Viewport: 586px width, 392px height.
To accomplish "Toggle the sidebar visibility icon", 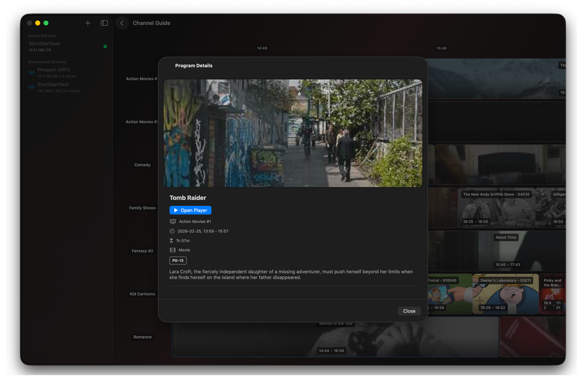I will tap(104, 23).
